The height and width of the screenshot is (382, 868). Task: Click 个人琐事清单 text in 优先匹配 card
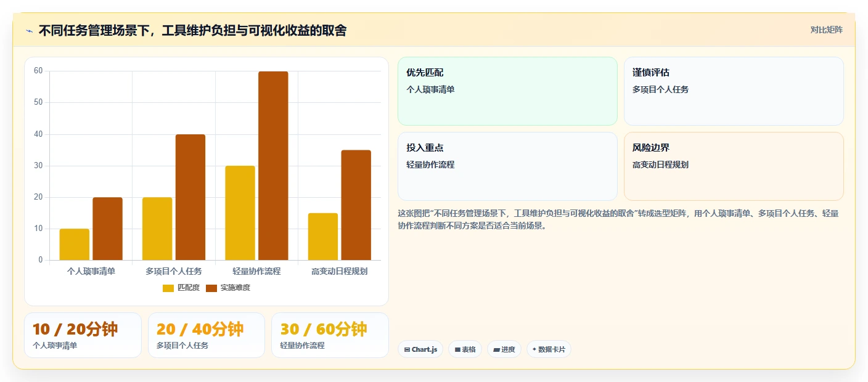point(430,89)
